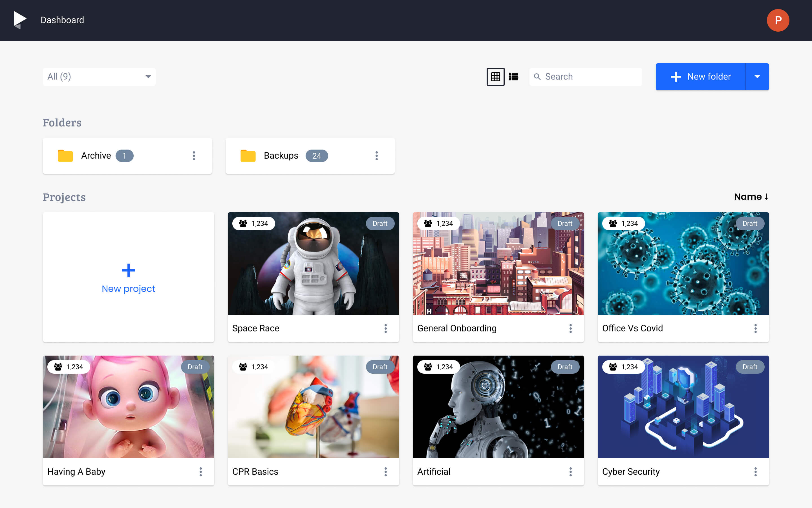
Task: Click viewers count on Cyber Security
Action: tap(623, 367)
